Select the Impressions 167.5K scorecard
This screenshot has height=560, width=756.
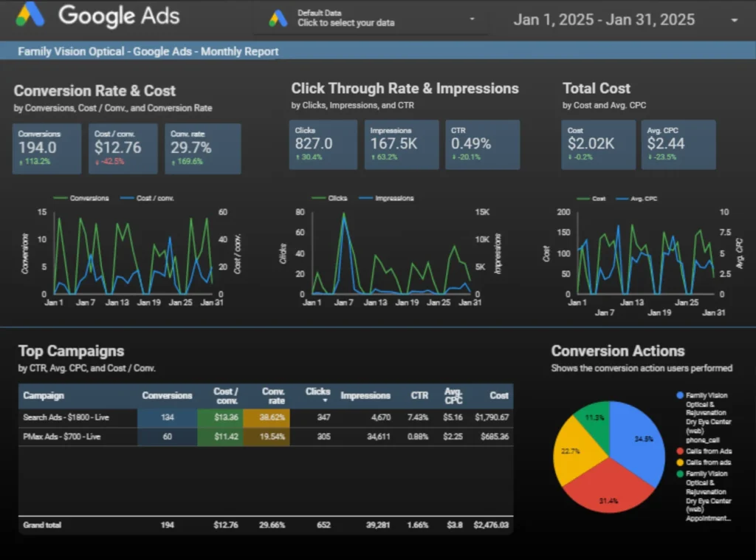(402, 145)
